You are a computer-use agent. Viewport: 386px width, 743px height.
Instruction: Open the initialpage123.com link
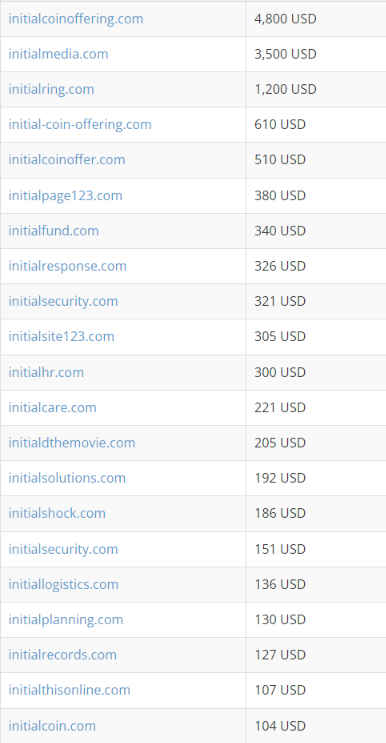coord(65,196)
